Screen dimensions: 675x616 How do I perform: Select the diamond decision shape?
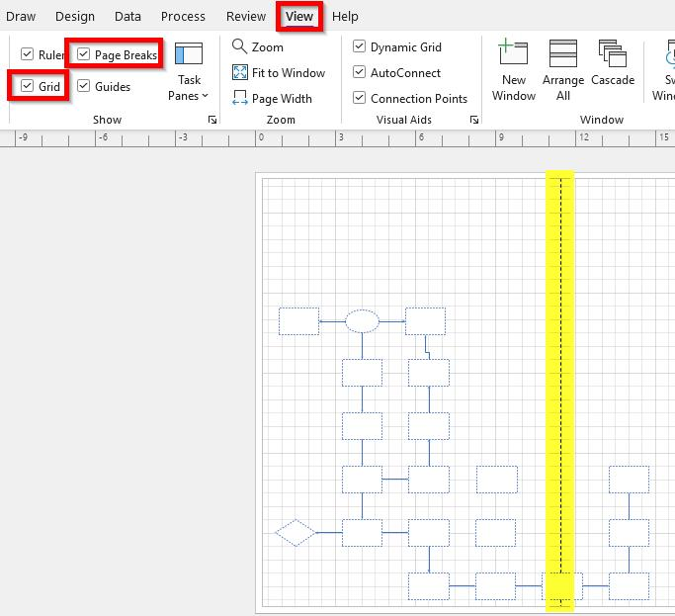[x=295, y=533]
